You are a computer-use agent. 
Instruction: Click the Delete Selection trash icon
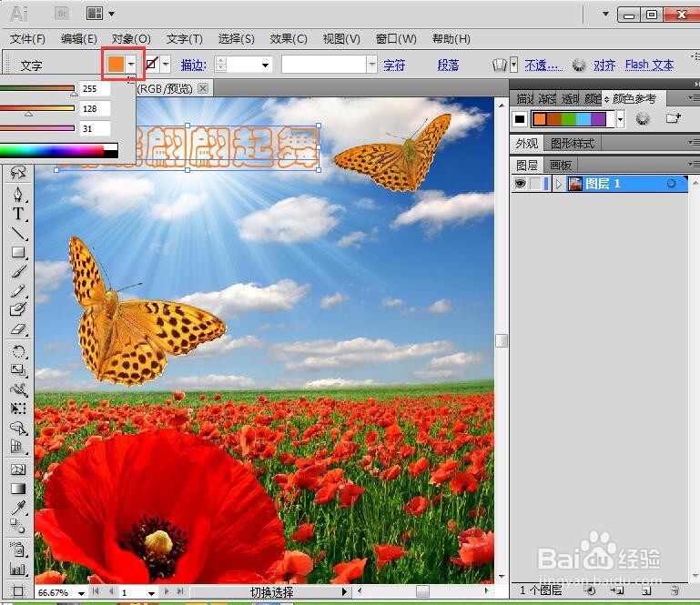675,590
